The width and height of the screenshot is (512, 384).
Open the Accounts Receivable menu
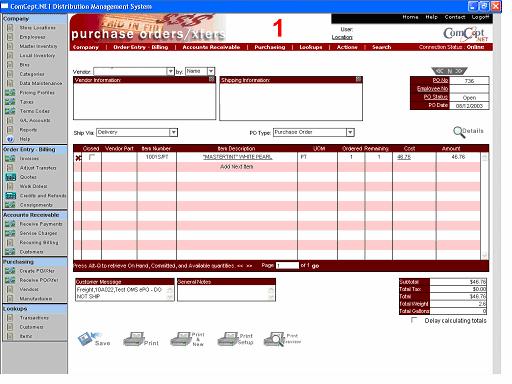tap(211, 47)
